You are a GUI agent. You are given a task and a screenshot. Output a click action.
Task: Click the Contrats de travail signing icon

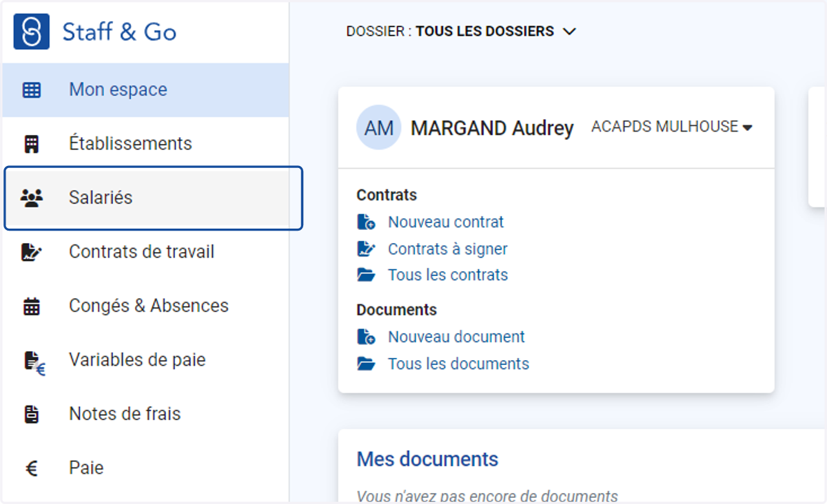32,252
